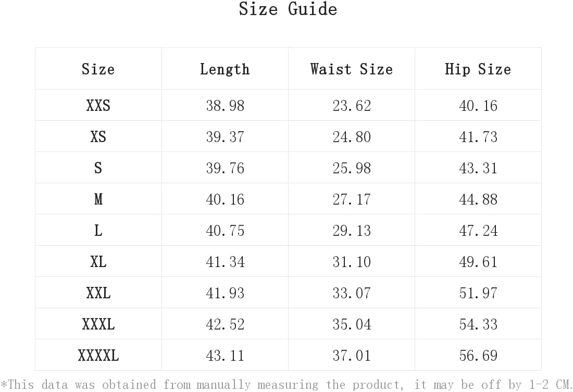Click the measurement disclaimer footnote text
The height and width of the screenshot is (392, 573).
pyautogui.click(x=286, y=384)
